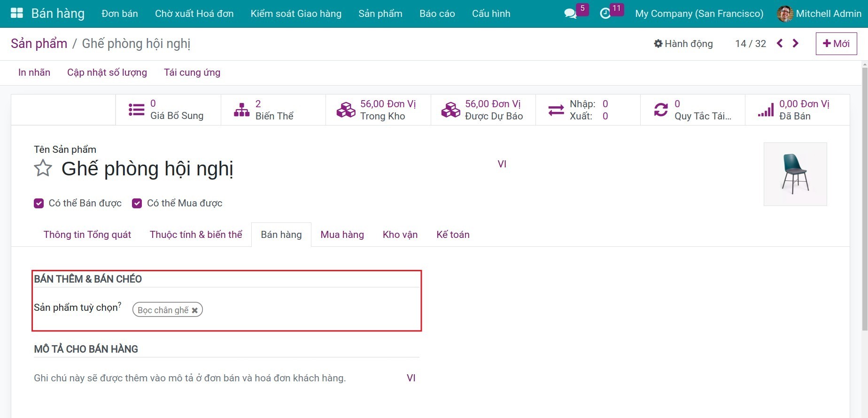This screenshot has width=868, height=418.
Task: Click the Mới new record button
Action: click(x=836, y=44)
